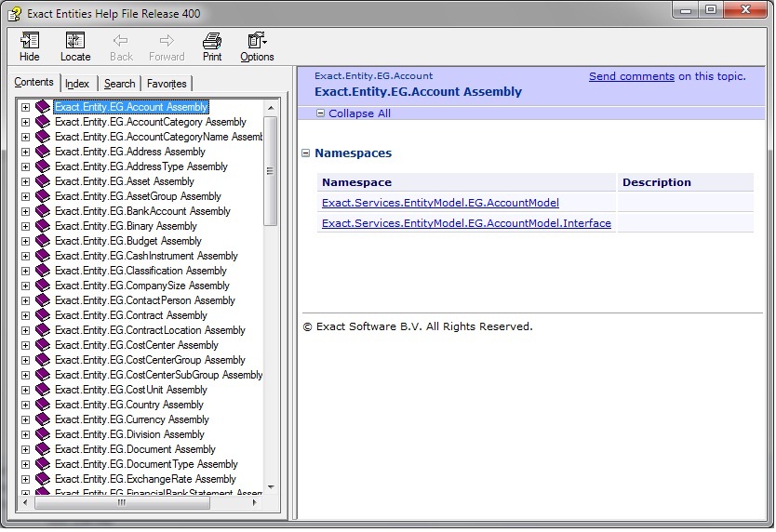Expand the Exact.Entity.EG.ContractLocation Assembly node
The height and width of the screenshot is (532, 776).
[x=26, y=330]
